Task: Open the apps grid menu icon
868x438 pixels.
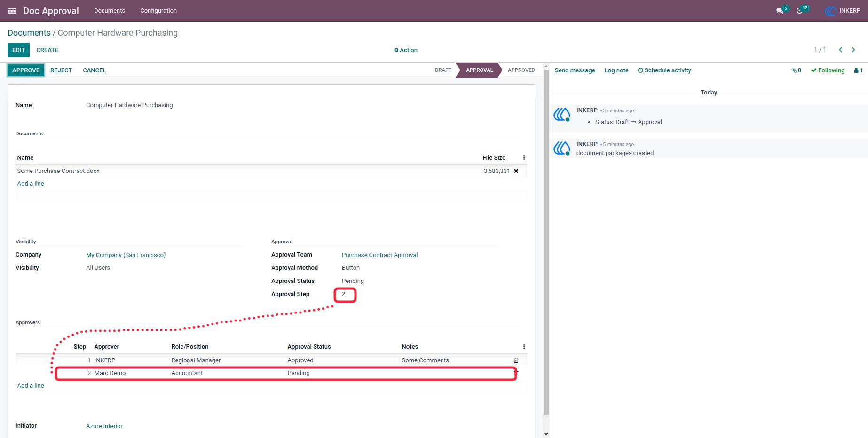Action: (x=12, y=11)
